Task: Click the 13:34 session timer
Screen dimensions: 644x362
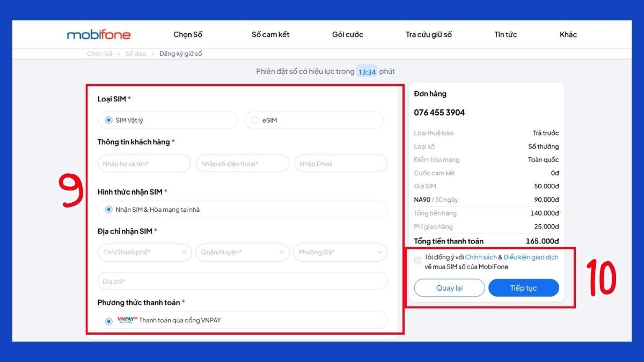Action: [367, 72]
